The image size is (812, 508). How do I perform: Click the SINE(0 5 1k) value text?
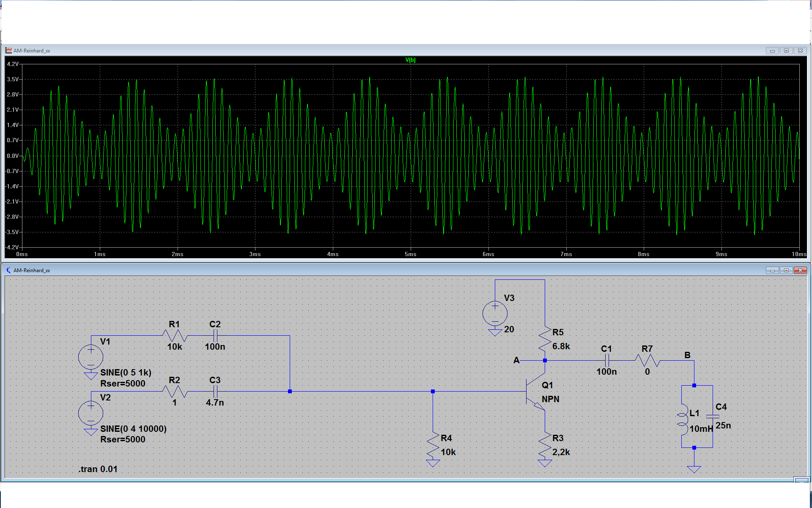coord(126,373)
